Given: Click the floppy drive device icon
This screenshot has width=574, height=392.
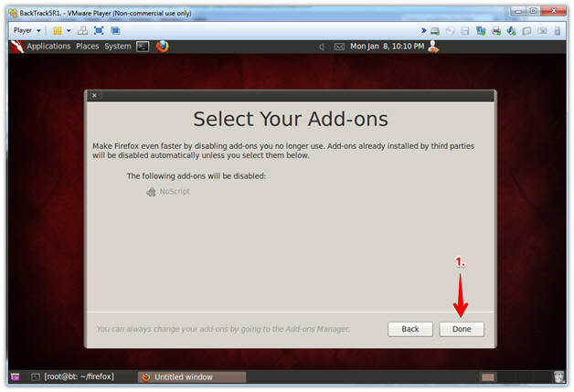Looking at the screenshot, I should coord(465,31).
